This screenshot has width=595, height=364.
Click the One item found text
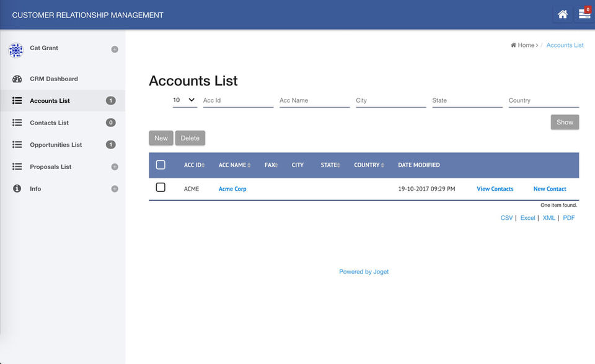(558, 205)
